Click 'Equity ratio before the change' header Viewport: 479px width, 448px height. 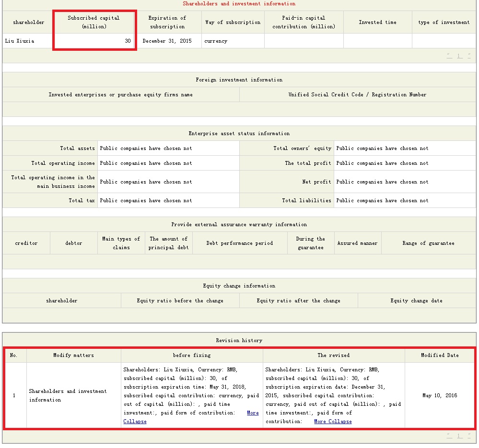[x=180, y=300]
